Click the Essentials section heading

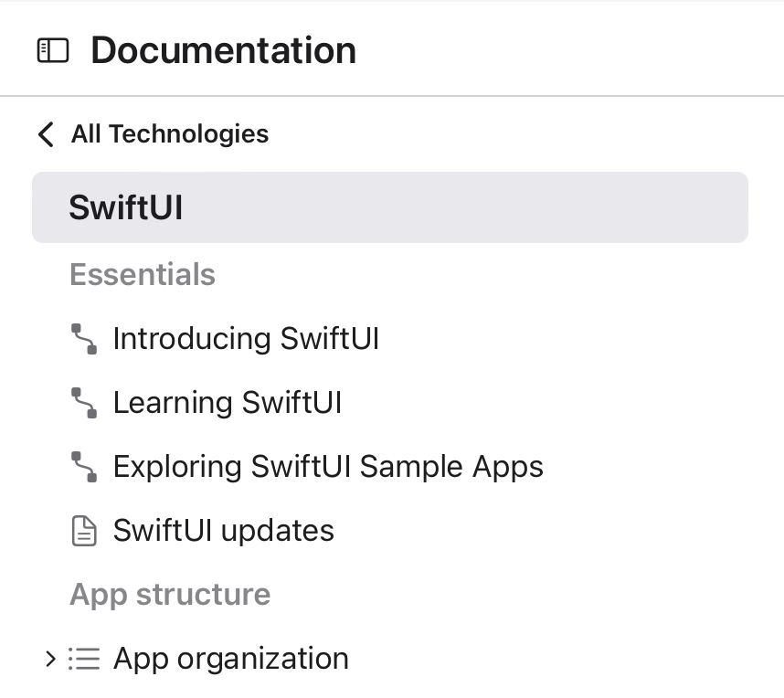pyautogui.click(x=143, y=275)
